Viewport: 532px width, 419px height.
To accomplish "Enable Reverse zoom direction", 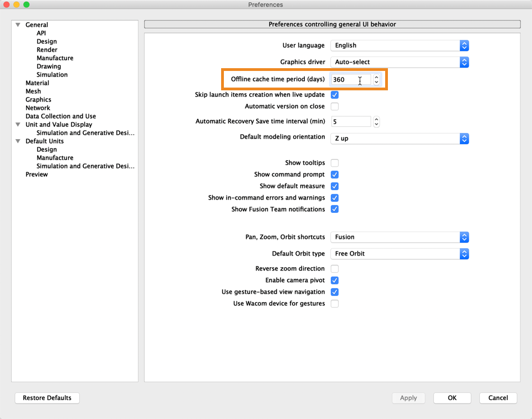I will click(334, 268).
